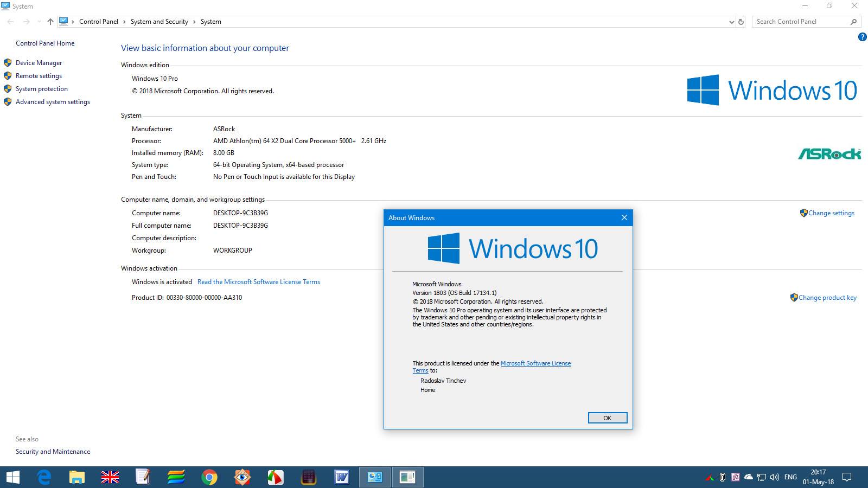Viewport: 868px width, 488px height.
Task: Click ENG input language indicator
Action: pos(790,477)
